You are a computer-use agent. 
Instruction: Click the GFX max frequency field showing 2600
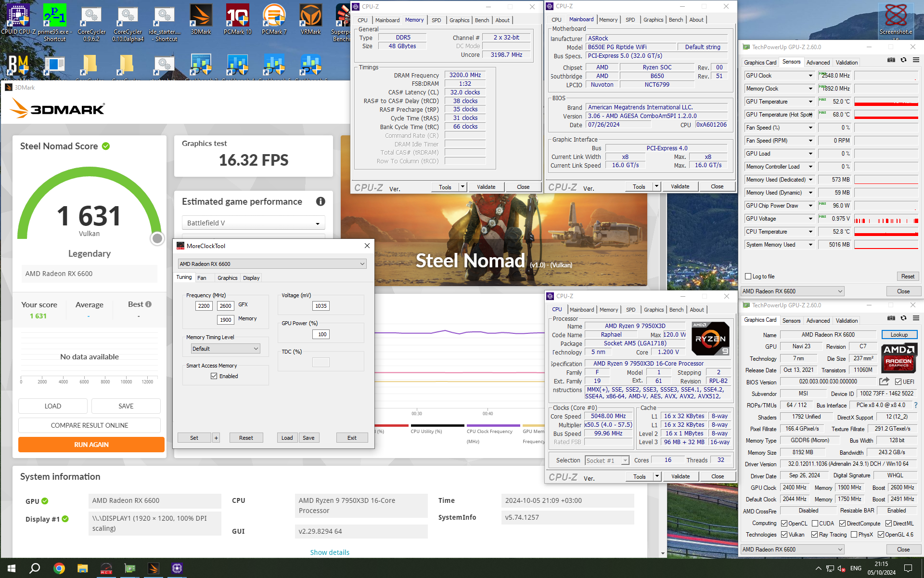point(225,306)
